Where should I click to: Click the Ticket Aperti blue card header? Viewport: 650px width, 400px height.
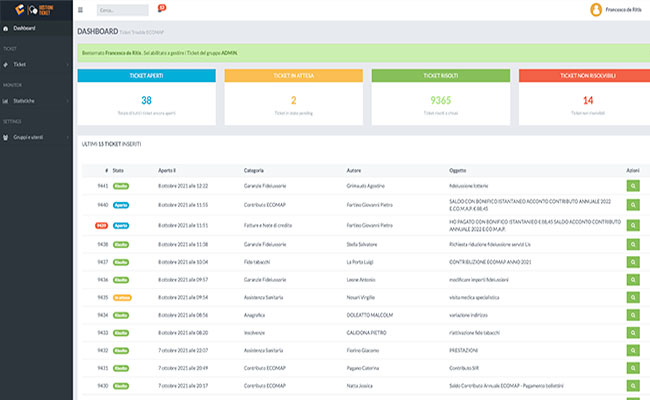pyautogui.click(x=146, y=75)
